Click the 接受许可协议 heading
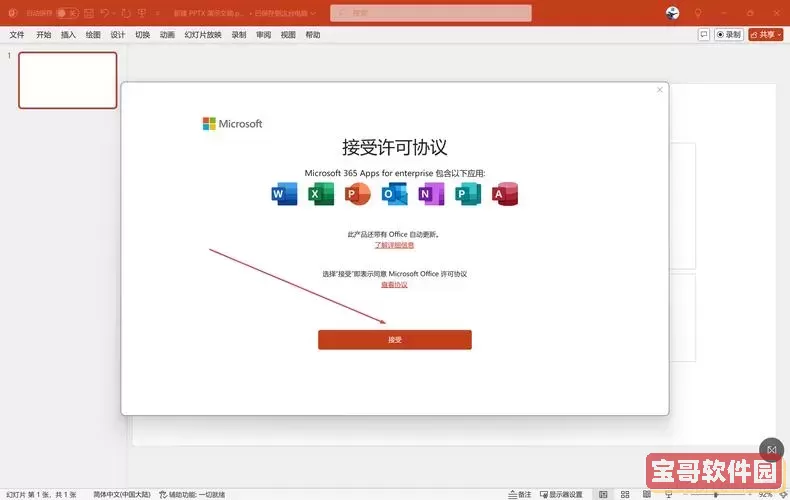The height and width of the screenshot is (500, 790). click(394, 147)
